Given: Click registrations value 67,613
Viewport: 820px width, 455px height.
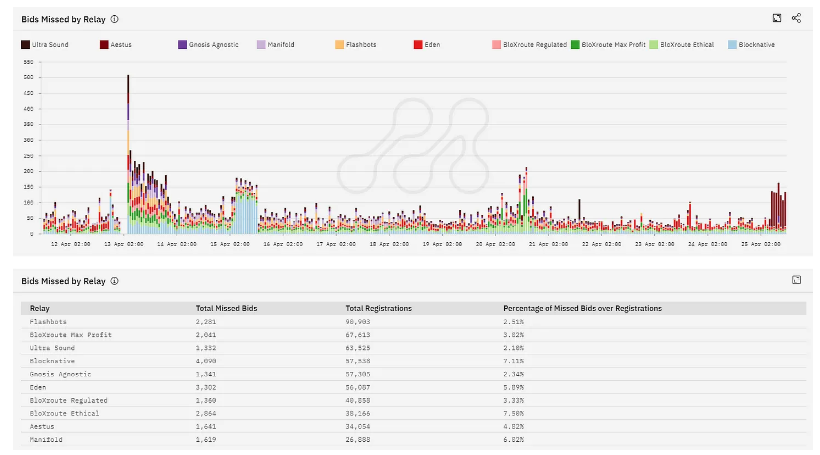Looking at the screenshot, I should [x=358, y=335].
